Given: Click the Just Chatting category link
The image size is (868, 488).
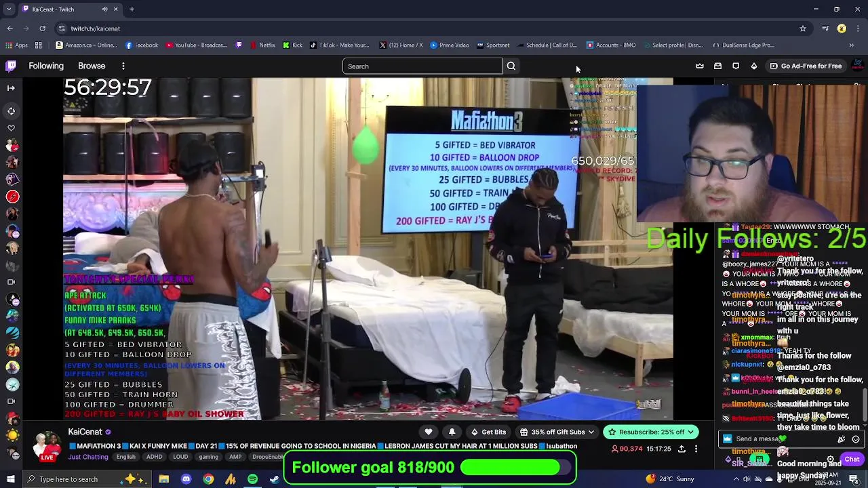Looking at the screenshot, I should coord(88,457).
